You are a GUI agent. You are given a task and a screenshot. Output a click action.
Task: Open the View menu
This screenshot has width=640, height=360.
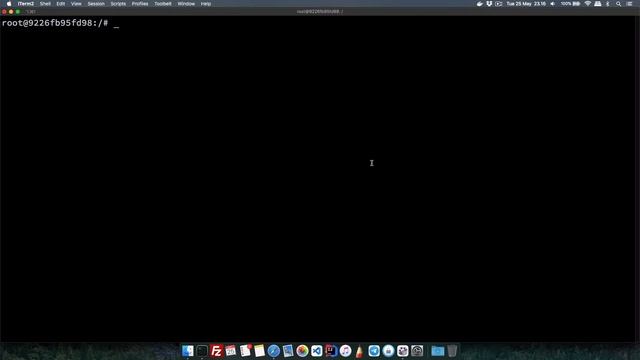click(76, 4)
